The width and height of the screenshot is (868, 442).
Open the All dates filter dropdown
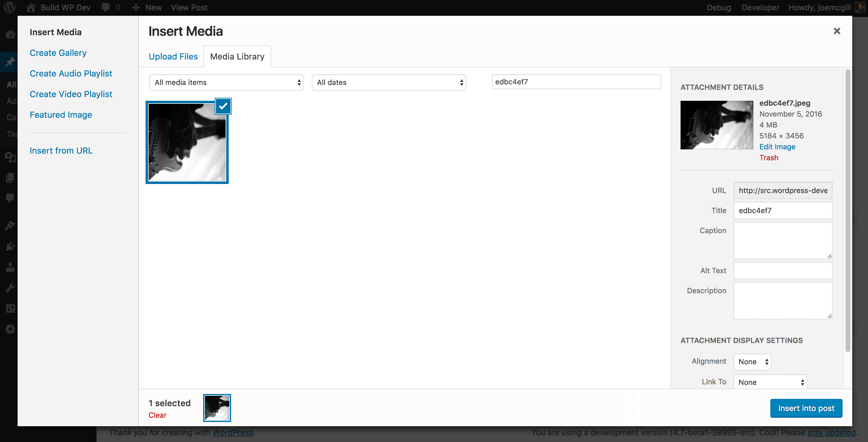click(x=389, y=83)
